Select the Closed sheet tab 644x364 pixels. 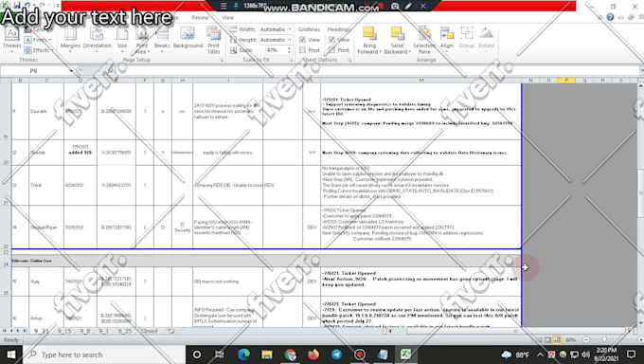[x=149, y=331]
